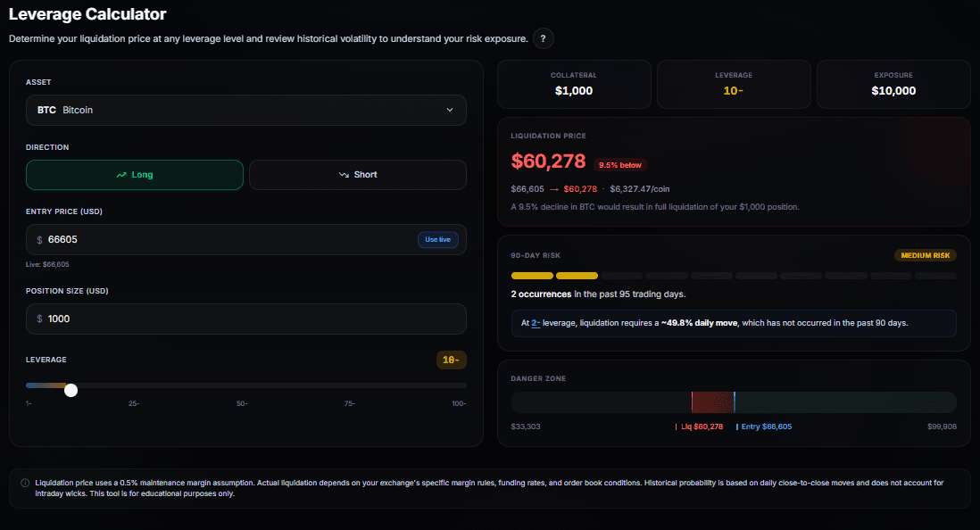Click the red liquidation zone in the danger bar
980x530 pixels.
(713, 402)
